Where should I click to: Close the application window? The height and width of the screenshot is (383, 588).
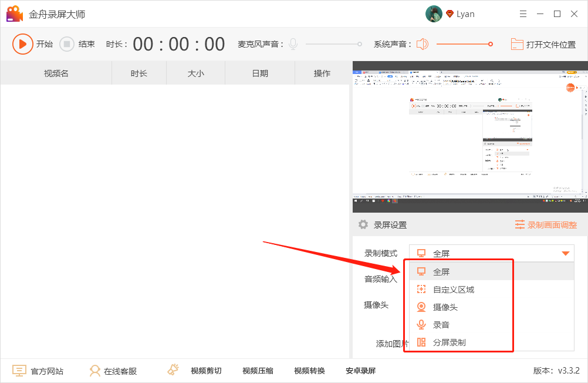(x=574, y=14)
